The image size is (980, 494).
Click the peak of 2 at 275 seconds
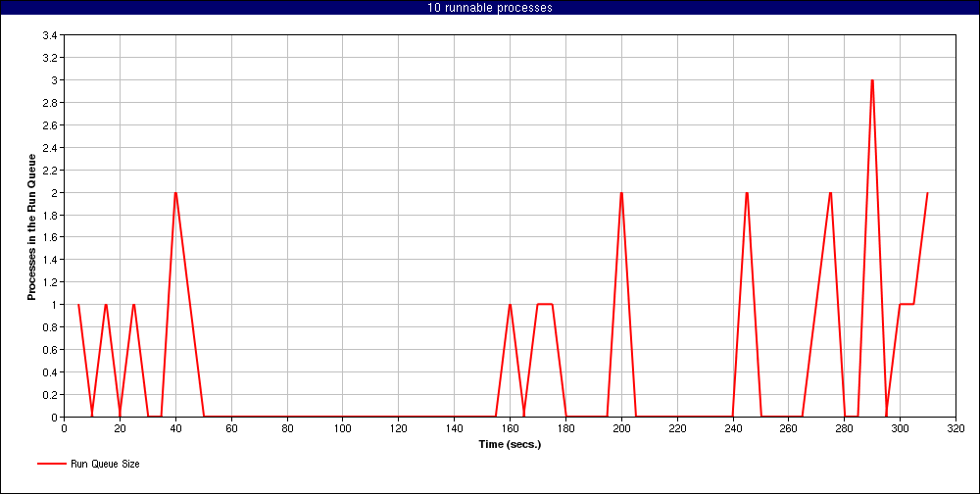coord(830,192)
